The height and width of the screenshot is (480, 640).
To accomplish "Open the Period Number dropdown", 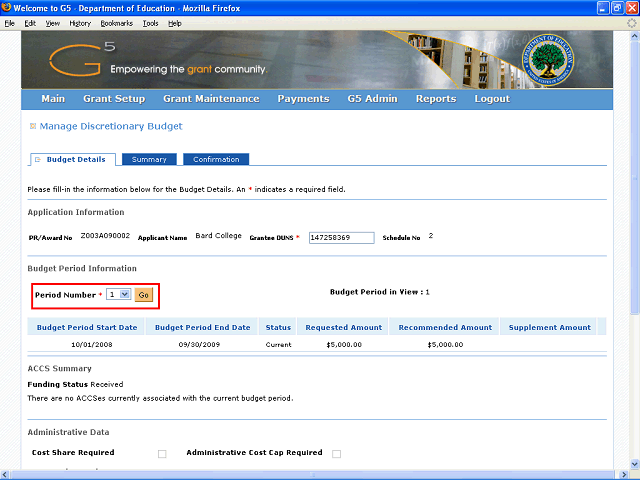I will pyautogui.click(x=118, y=295).
